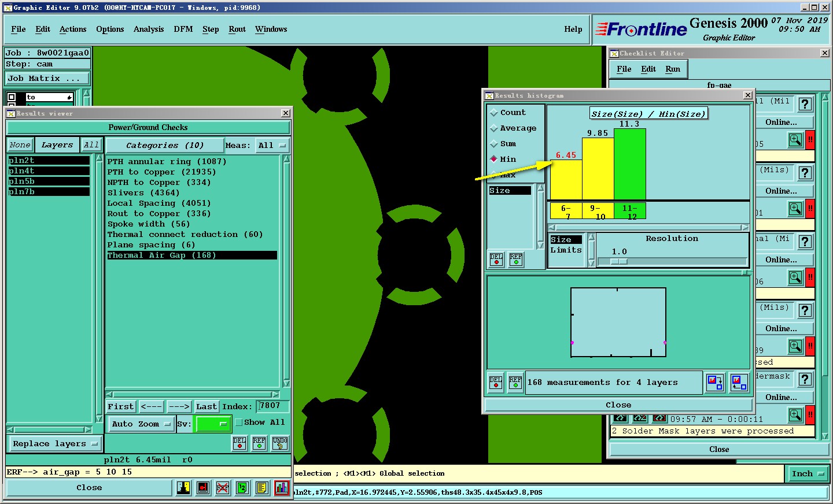Screen dimensions: 833x504
Task: Open the Actions menu
Action: tap(73, 29)
